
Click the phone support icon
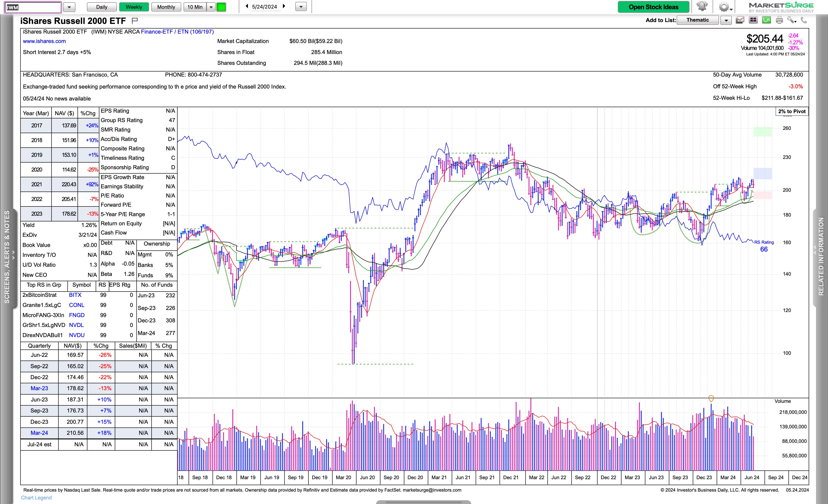804,20
